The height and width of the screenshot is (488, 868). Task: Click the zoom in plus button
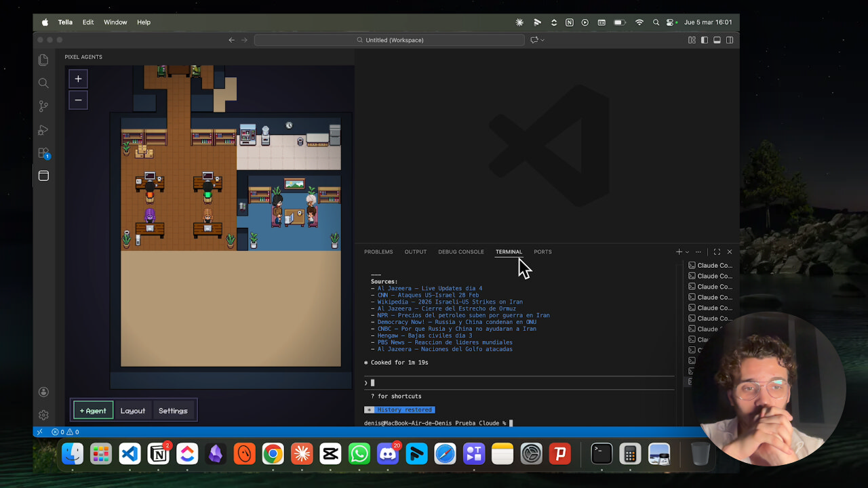pos(78,79)
